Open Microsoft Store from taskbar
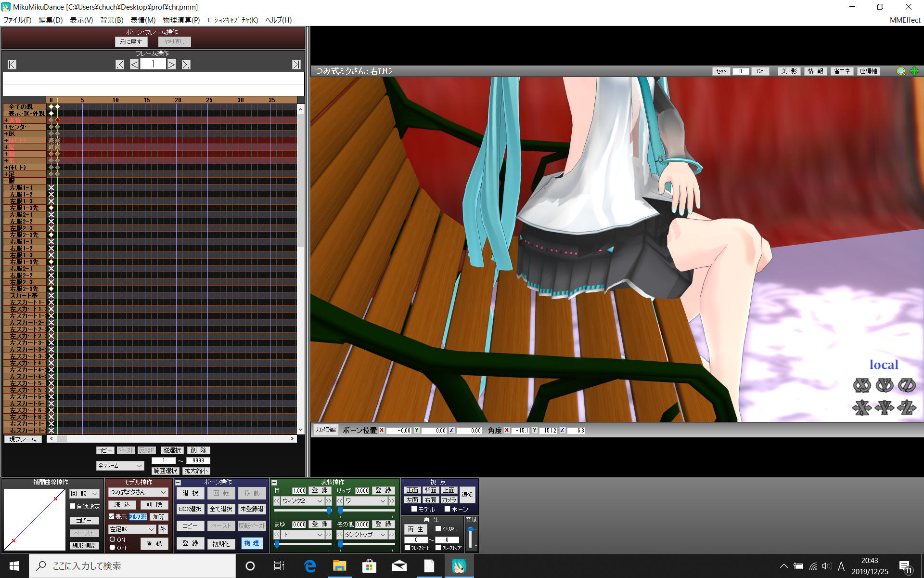This screenshot has height=578, width=924. [x=369, y=566]
